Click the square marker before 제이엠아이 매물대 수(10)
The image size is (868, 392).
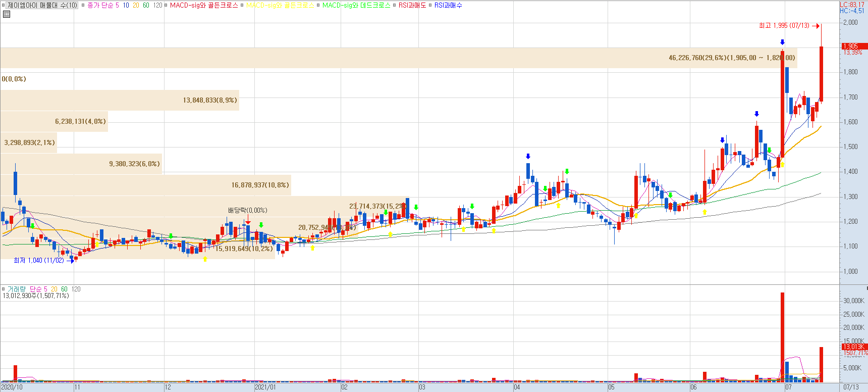(x=4, y=5)
